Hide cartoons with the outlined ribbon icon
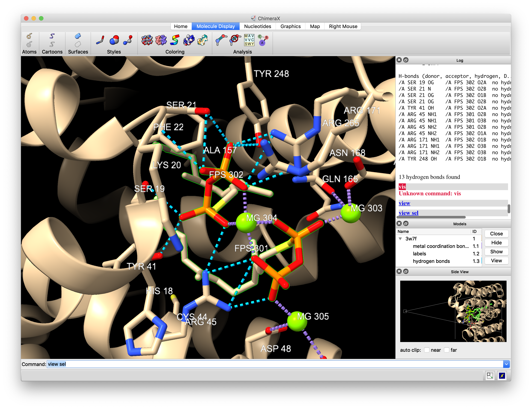This screenshot has height=409, width=532. pyautogui.click(x=52, y=44)
